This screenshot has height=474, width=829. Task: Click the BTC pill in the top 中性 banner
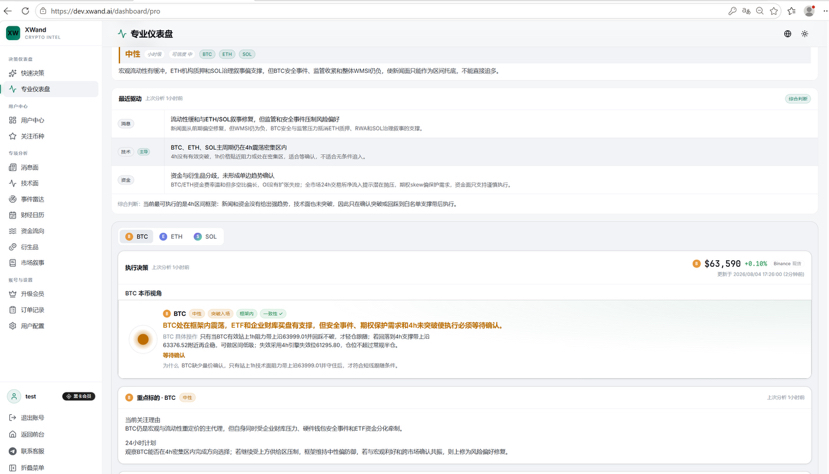pyautogui.click(x=207, y=54)
